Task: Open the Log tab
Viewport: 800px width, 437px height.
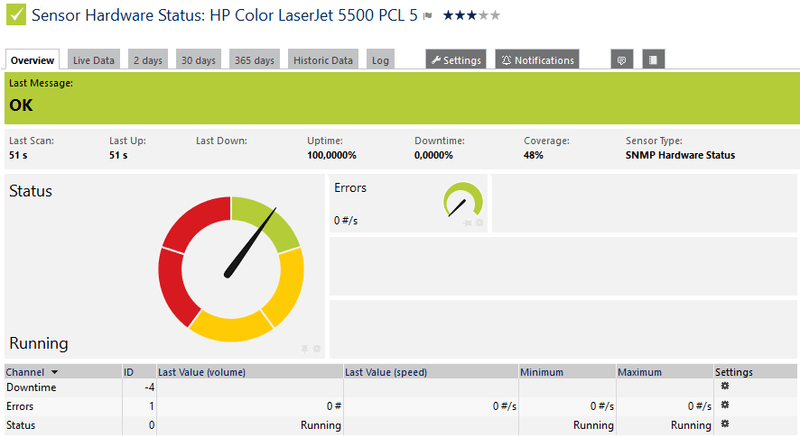Action: pos(380,60)
